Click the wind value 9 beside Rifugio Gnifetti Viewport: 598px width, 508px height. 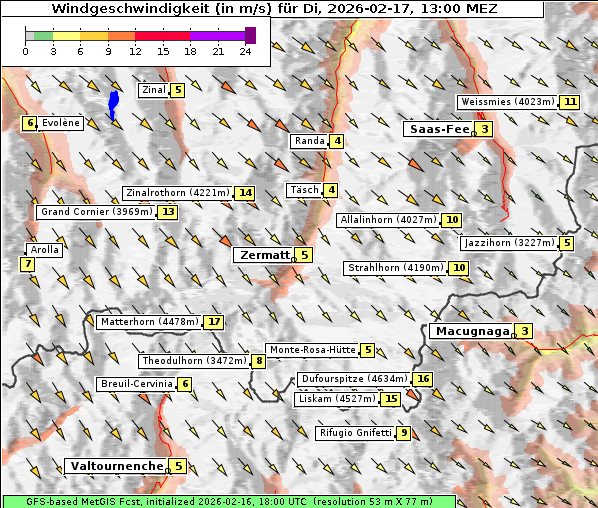403,433
